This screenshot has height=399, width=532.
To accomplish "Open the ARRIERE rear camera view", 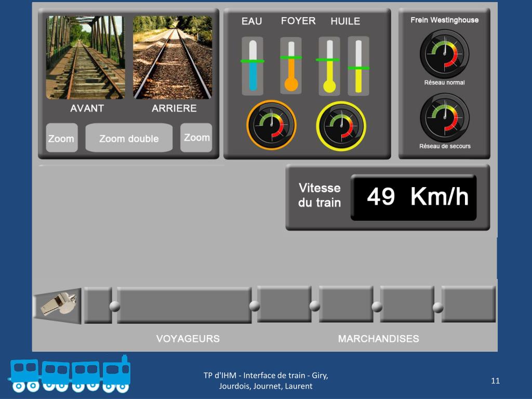I will point(172,57).
